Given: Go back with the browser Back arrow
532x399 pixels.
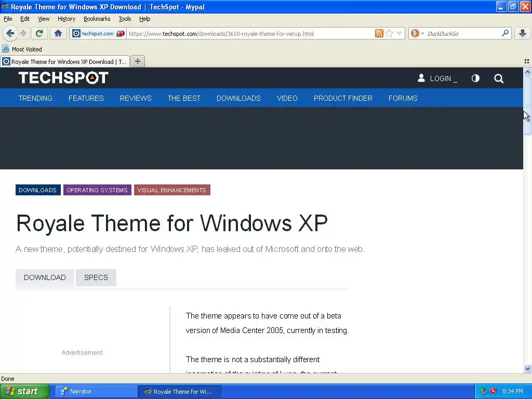Looking at the screenshot, I should 10,33.
